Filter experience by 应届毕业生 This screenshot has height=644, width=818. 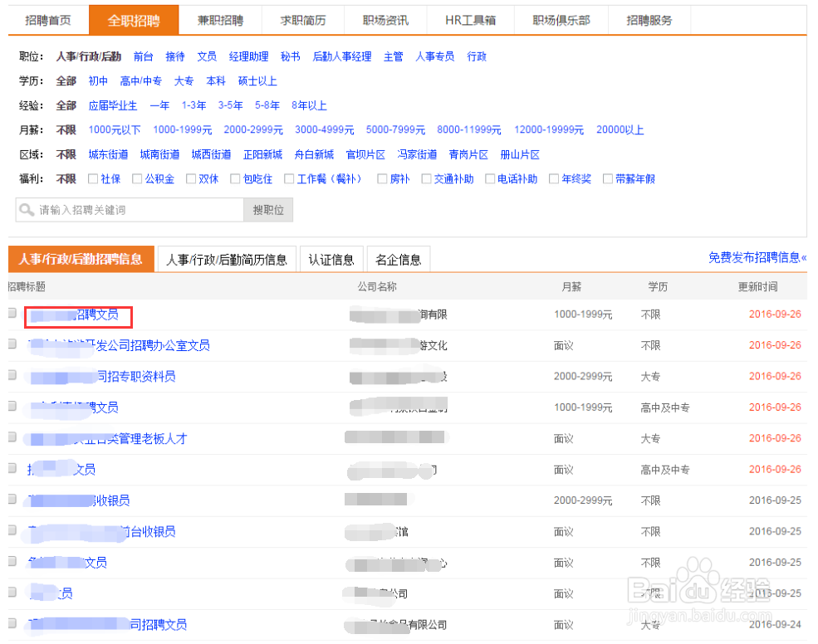113,105
